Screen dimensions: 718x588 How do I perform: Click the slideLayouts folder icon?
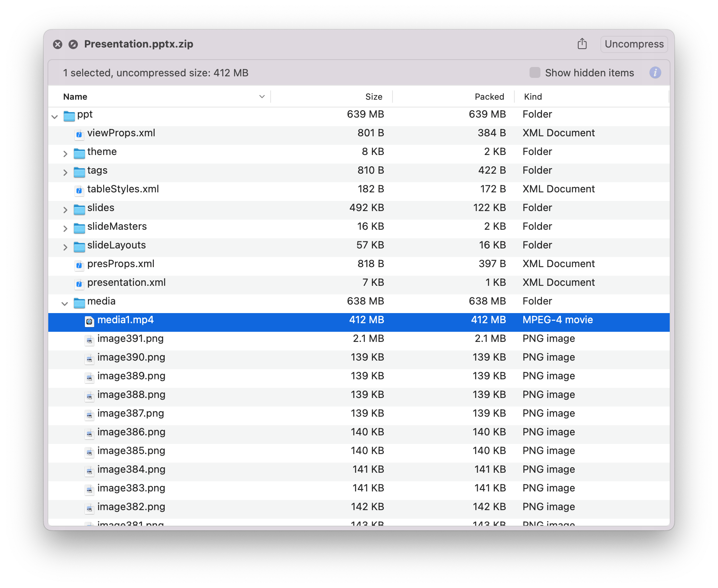tap(79, 246)
